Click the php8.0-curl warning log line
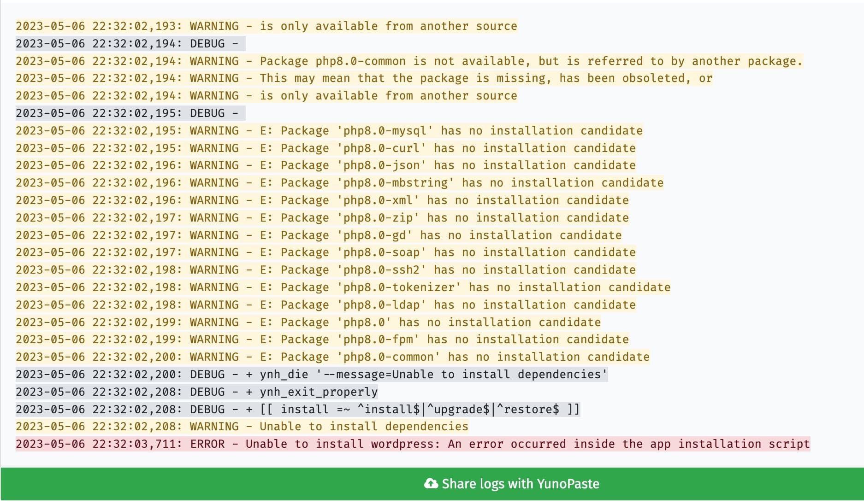 coord(325,148)
